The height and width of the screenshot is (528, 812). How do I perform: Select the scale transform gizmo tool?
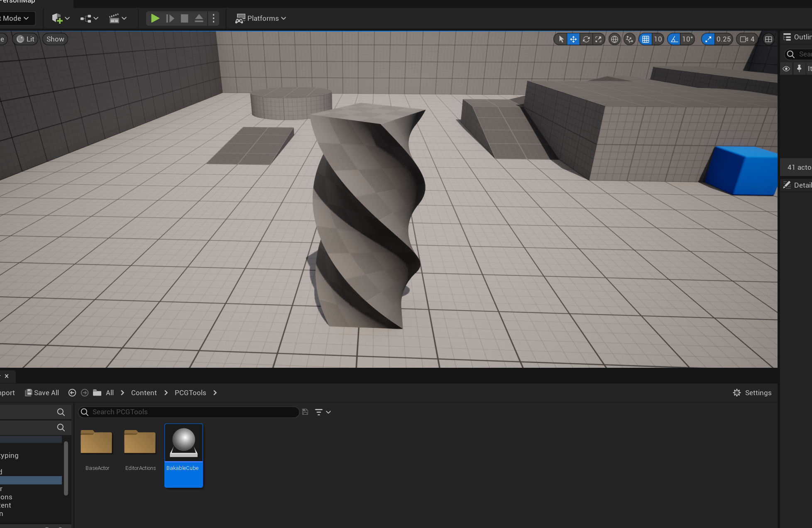598,39
